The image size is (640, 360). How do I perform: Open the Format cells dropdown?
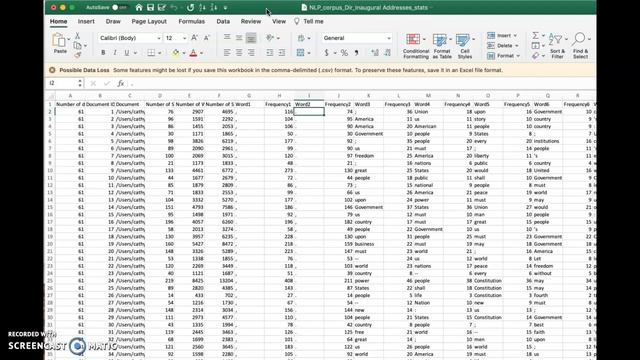(x=503, y=56)
